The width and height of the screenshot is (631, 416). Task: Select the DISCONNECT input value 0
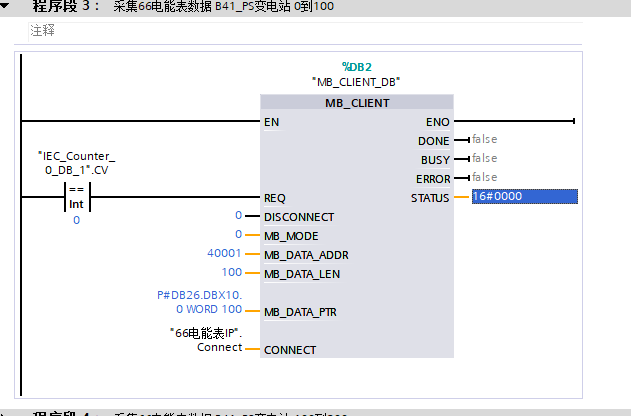click(239, 216)
